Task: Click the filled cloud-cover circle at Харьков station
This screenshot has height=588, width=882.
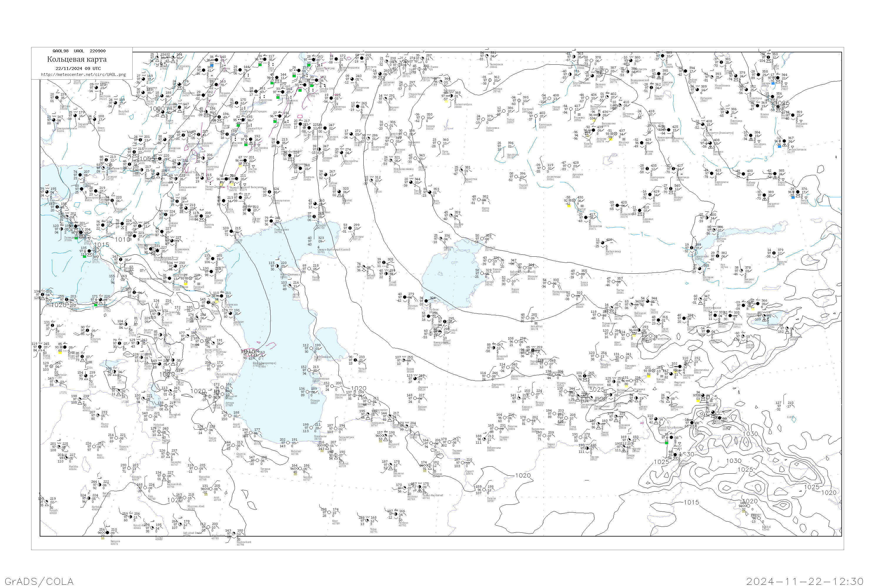Action: (x=75, y=116)
